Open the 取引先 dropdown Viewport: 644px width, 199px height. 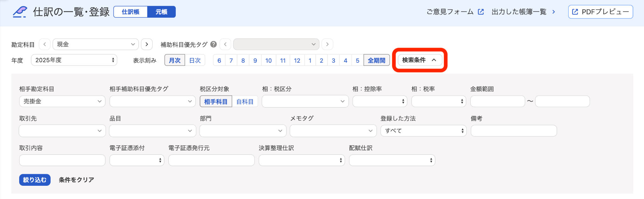[62, 131]
